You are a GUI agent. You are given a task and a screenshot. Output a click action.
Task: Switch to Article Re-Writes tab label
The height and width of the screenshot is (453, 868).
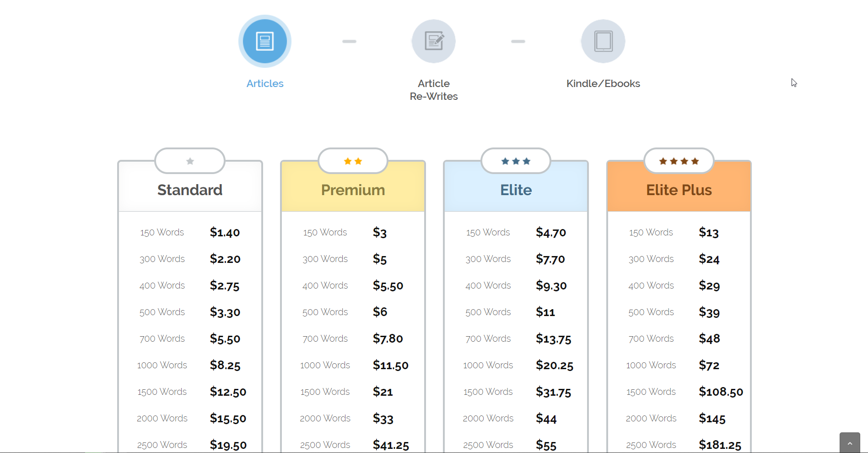coord(433,90)
